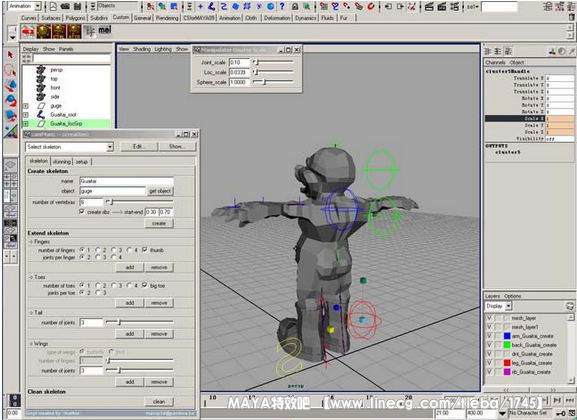Click the render clapperboard icon

click(x=429, y=6)
